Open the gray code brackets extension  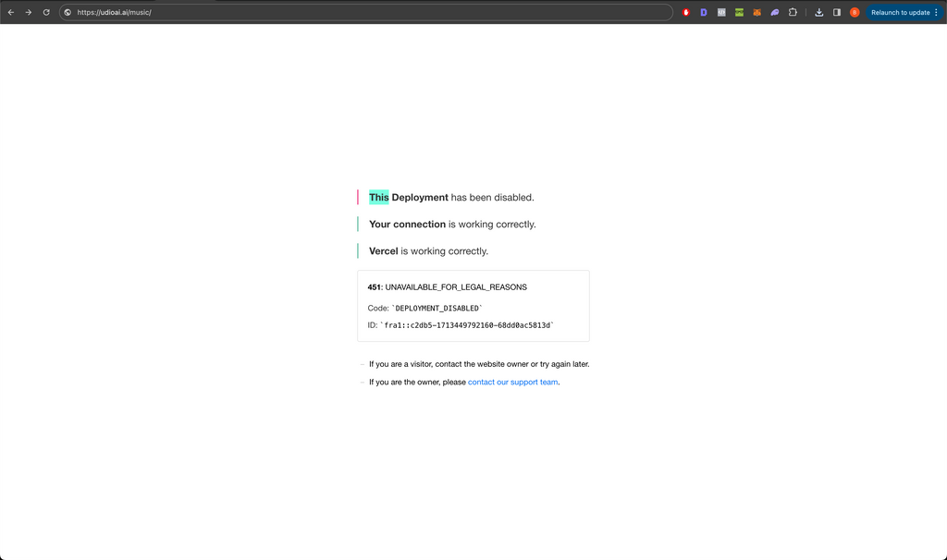[x=721, y=12]
